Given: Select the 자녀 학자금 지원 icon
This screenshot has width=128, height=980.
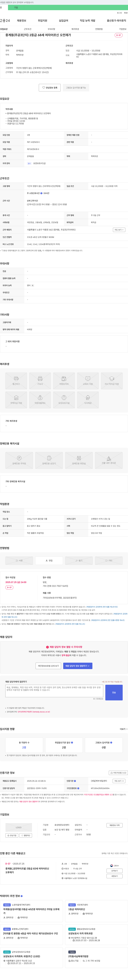Looking at the screenshot, I should pos(112,381).
